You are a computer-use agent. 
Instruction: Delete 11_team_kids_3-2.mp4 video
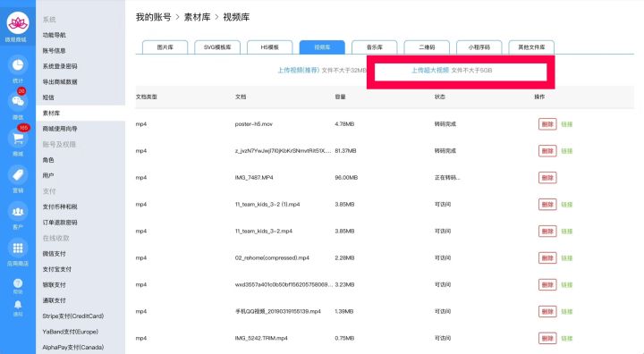pos(547,232)
